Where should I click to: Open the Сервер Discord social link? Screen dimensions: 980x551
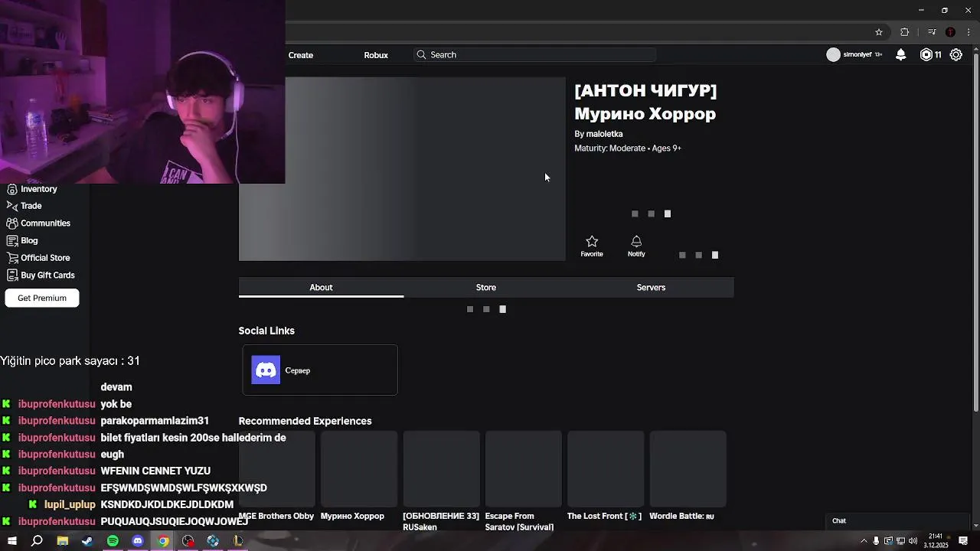click(x=320, y=370)
